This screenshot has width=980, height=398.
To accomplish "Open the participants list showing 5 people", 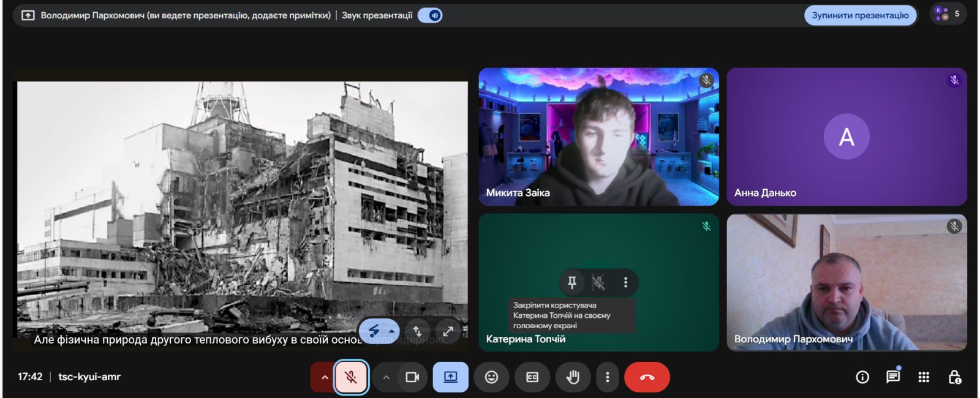I will pos(948,14).
